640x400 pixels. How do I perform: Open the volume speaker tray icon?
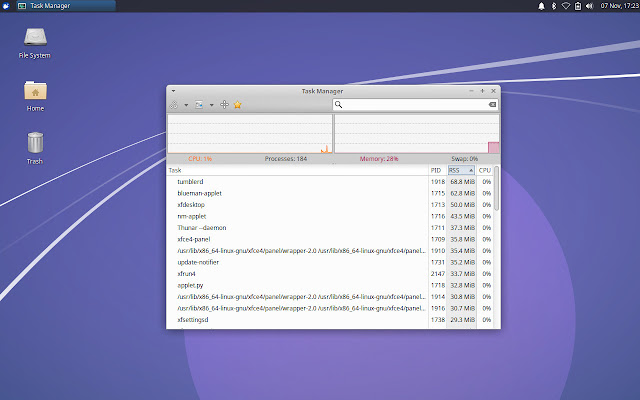click(x=589, y=6)
